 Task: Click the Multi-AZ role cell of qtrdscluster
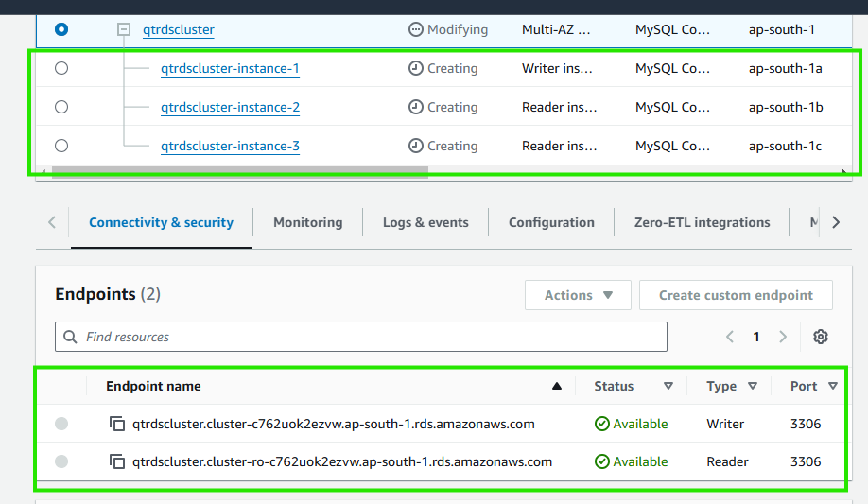pyautogui.click(x=556, y=29)
